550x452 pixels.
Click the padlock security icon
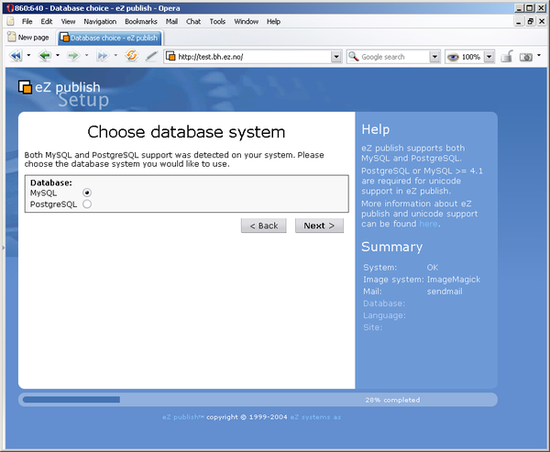pos(506,56)
